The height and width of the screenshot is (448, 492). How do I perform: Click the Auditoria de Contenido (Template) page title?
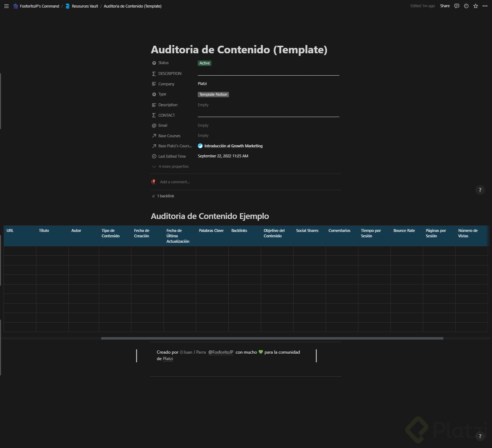click(239, 50)
